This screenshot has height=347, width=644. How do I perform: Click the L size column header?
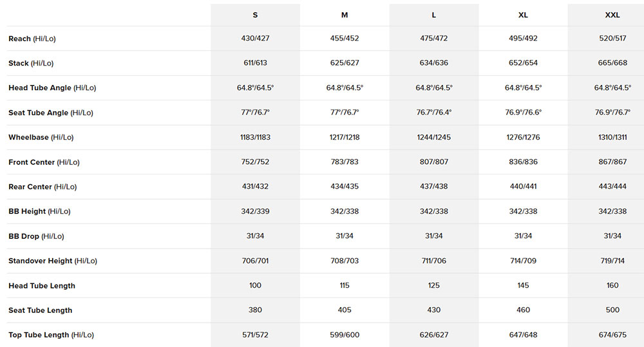(434, 15)
